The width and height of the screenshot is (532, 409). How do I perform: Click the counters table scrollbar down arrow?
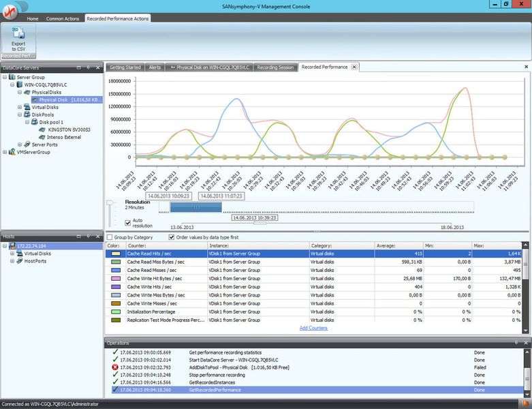[526, 330]
